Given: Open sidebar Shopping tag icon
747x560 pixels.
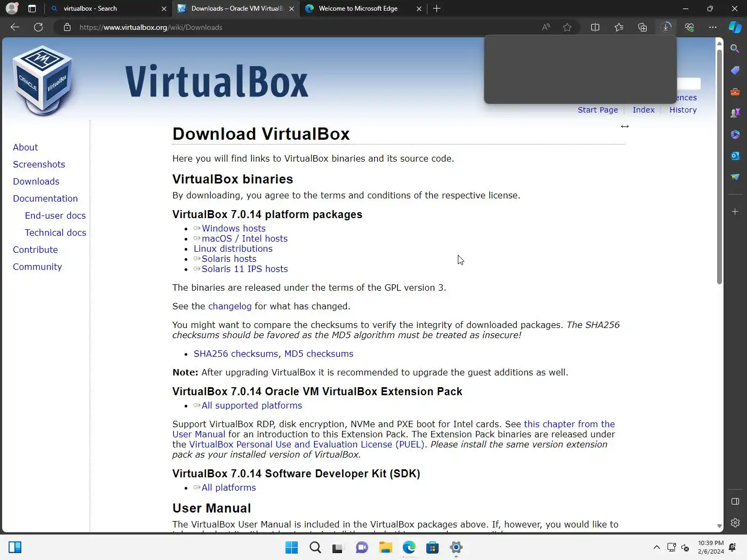Looking at the screenshot, I should (x=735, y=70).
